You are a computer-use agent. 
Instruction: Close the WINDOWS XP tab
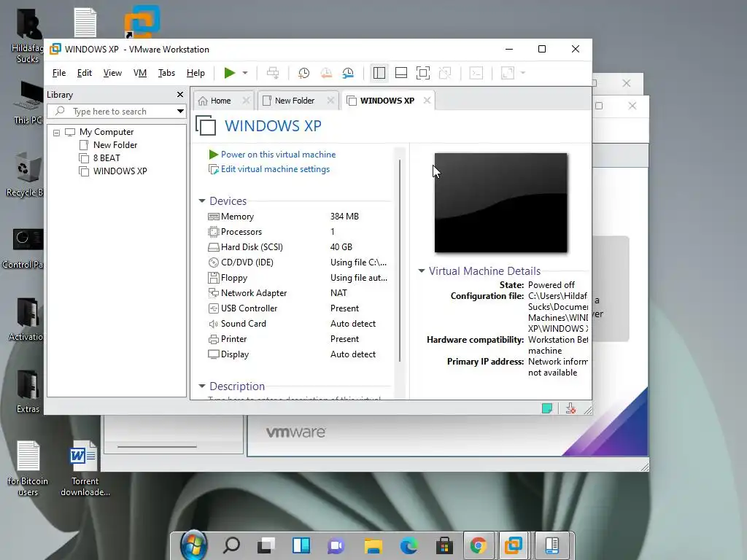[427, 101]
